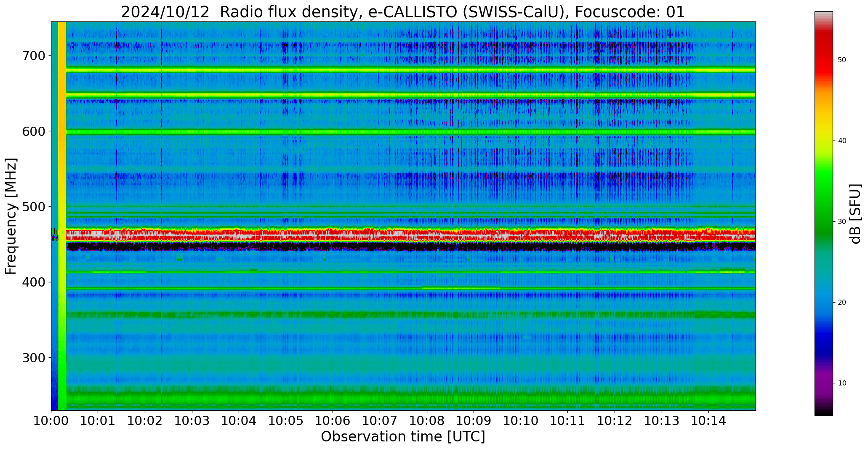The width and height of the screenshot is (868, 449).
Task: Click the 10 colorbar tick label
Action: [x=842, y=383]
